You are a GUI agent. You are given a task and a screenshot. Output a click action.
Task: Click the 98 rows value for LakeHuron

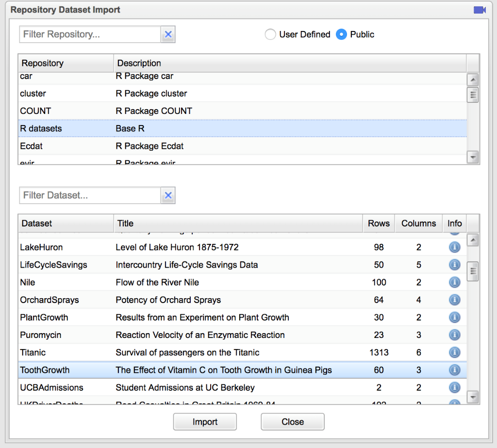(379, 247)
